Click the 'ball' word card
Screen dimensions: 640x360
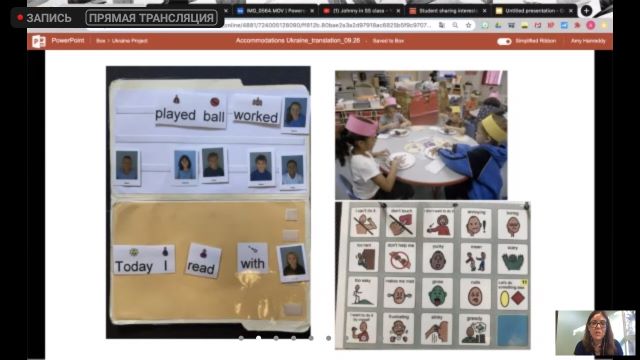(213, 111)
